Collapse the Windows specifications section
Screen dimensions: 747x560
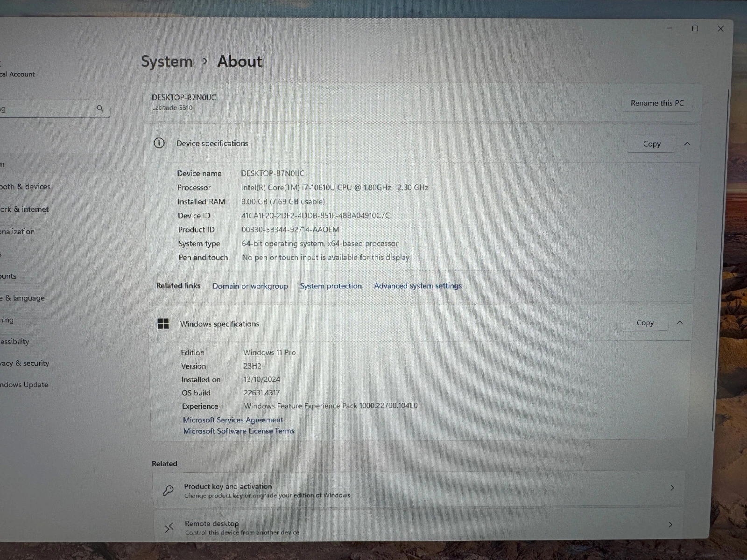(x=680, y=322)
